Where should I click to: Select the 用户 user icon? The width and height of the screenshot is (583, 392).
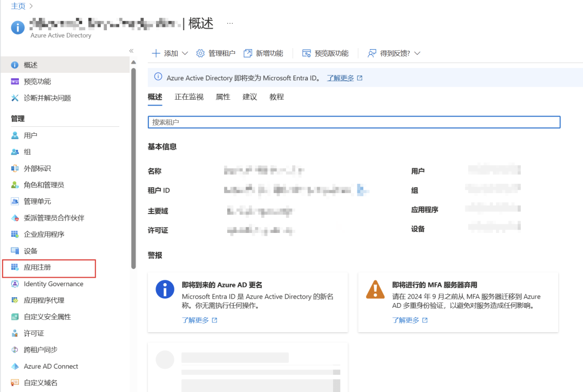pos(15,135)
